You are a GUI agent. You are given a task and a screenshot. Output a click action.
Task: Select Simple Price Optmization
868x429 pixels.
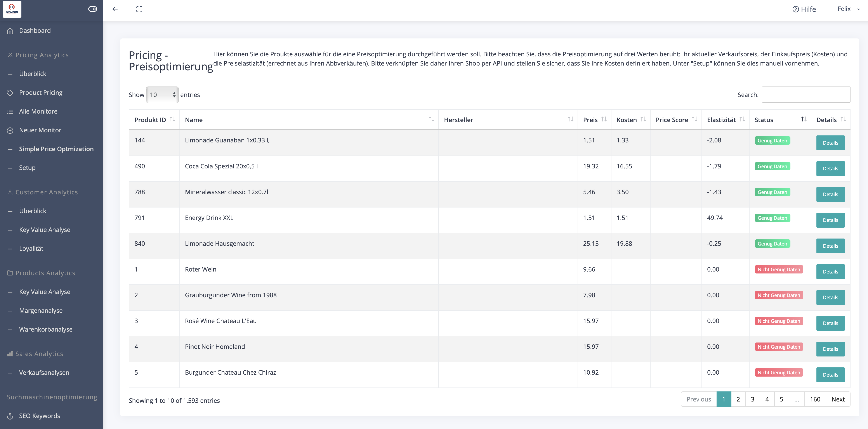tap(56, 149)
